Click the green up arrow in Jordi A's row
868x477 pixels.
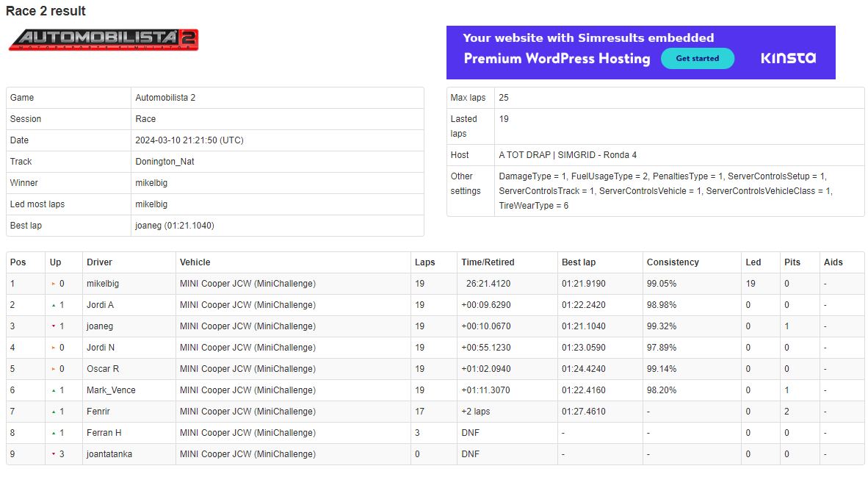[x=54, y=305]
